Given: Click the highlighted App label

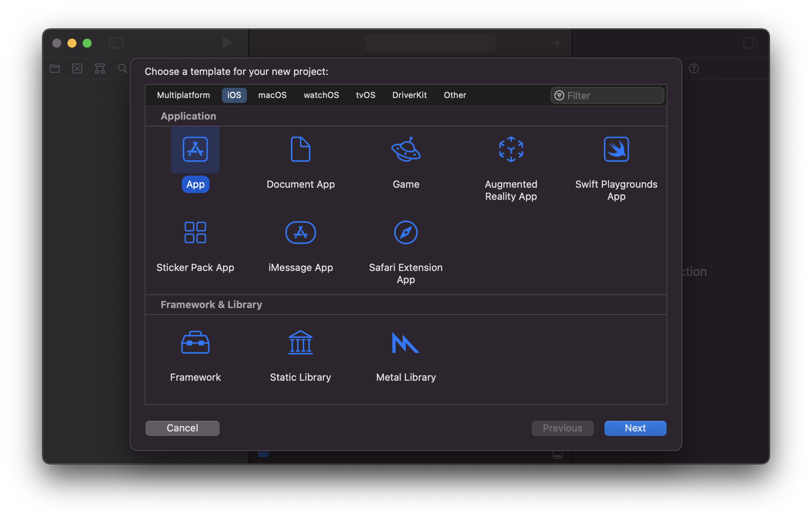Looking at the screenshot, I should [x=195, y=184].
